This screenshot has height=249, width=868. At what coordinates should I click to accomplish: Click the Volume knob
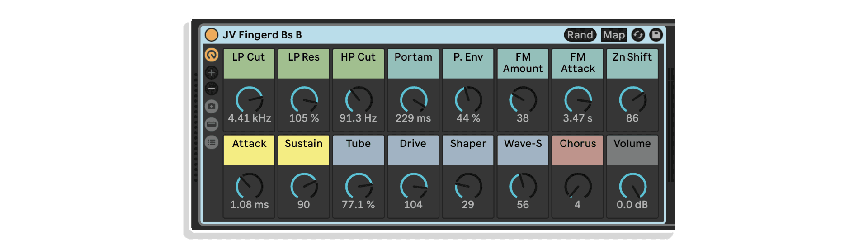coord(632,186)
